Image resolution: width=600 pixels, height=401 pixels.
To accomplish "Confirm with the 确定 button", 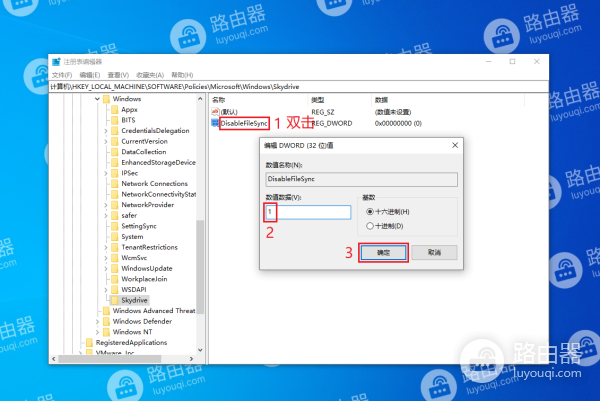I will coord(383,253).
